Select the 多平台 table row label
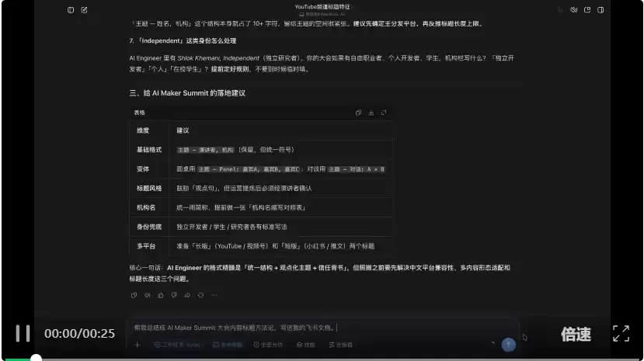Screen dimensions: 644x361 (146, 246)
